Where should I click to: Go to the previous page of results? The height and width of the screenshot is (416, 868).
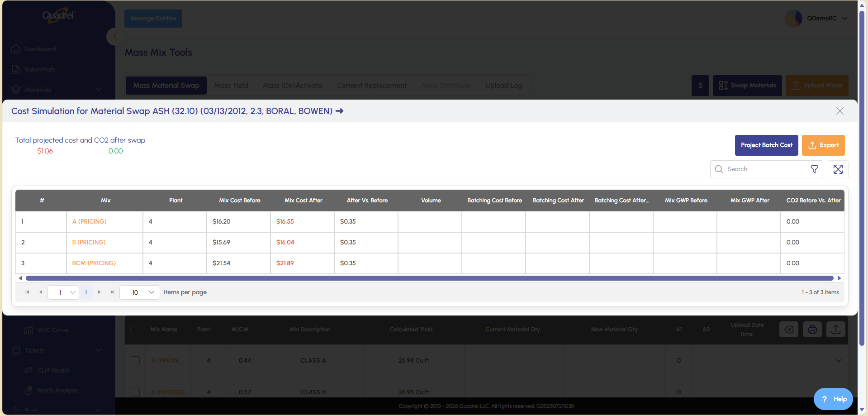point(41,292)
